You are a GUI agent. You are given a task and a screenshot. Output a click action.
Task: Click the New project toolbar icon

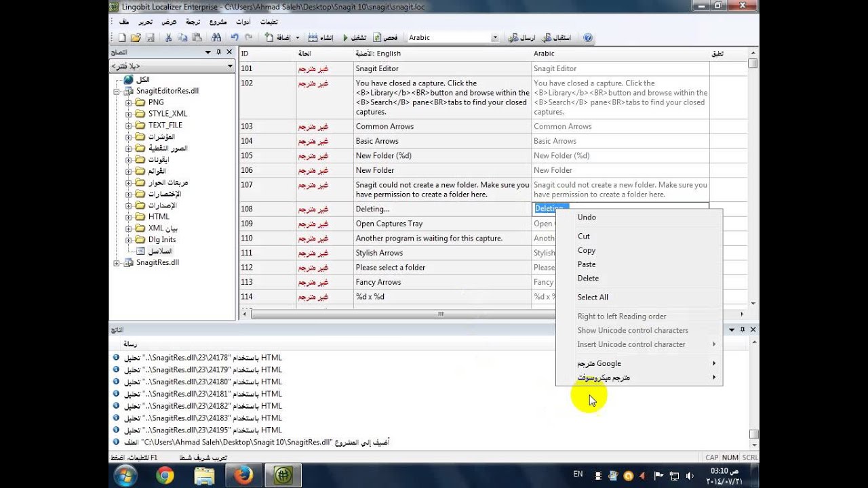tap(123, 38)
